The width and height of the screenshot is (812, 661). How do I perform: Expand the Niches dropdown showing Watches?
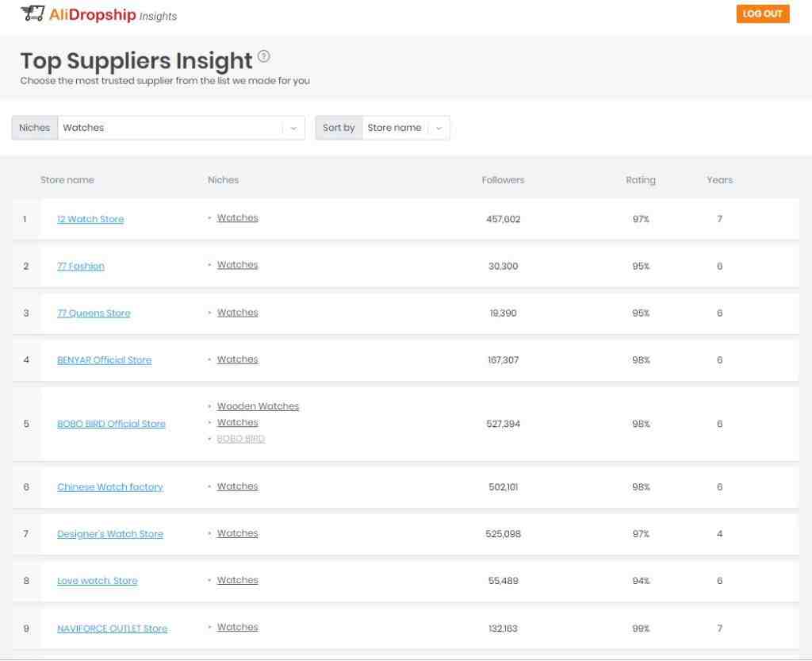tap(182, 128)
